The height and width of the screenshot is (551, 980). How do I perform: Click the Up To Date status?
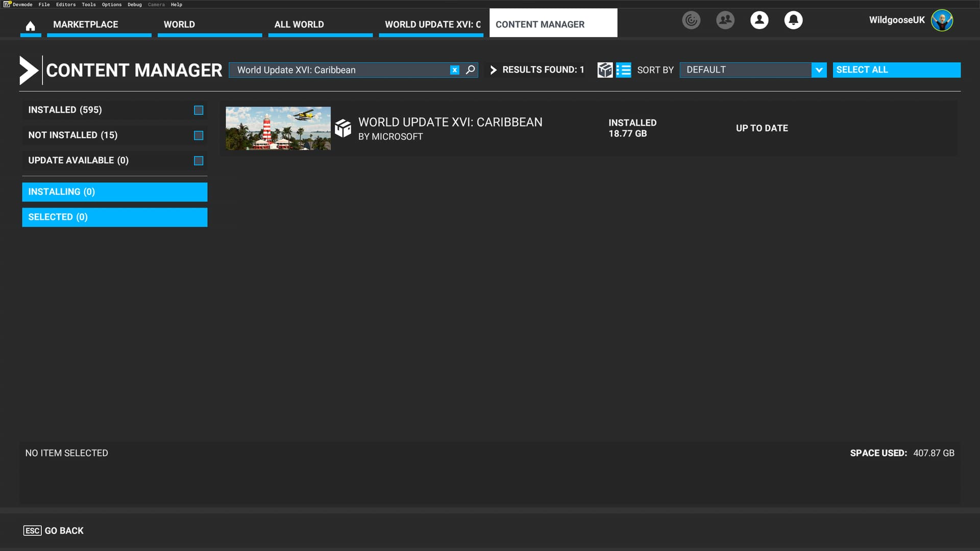[x=762, y=128]
